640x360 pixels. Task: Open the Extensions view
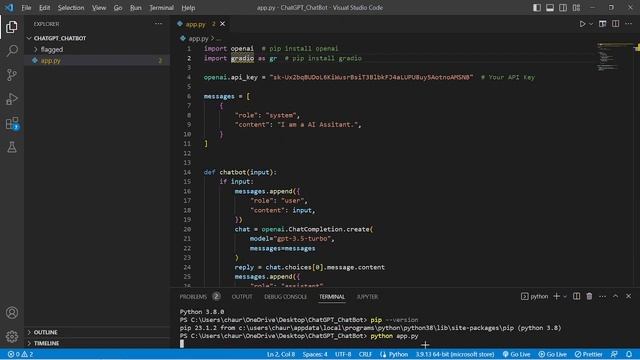coord(12,123)
